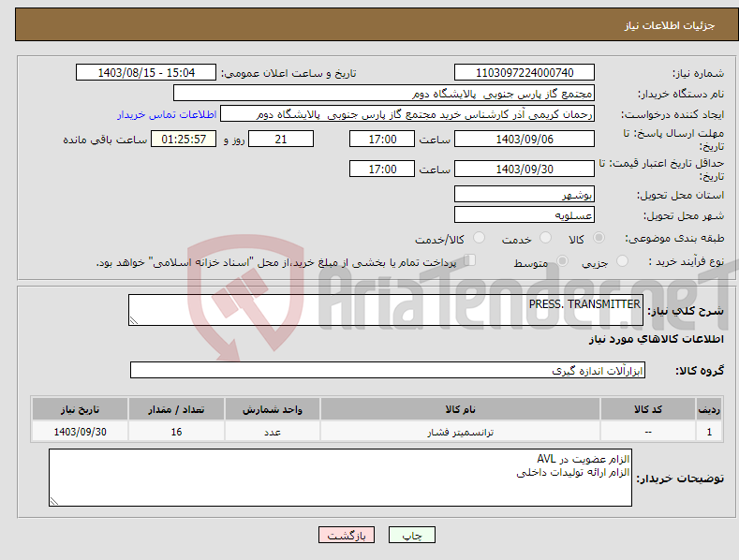This screenshot has width=739, height=560.
Task: Click the goods group field ابزارآلات اندازه گیری
Action: (388, 371)
